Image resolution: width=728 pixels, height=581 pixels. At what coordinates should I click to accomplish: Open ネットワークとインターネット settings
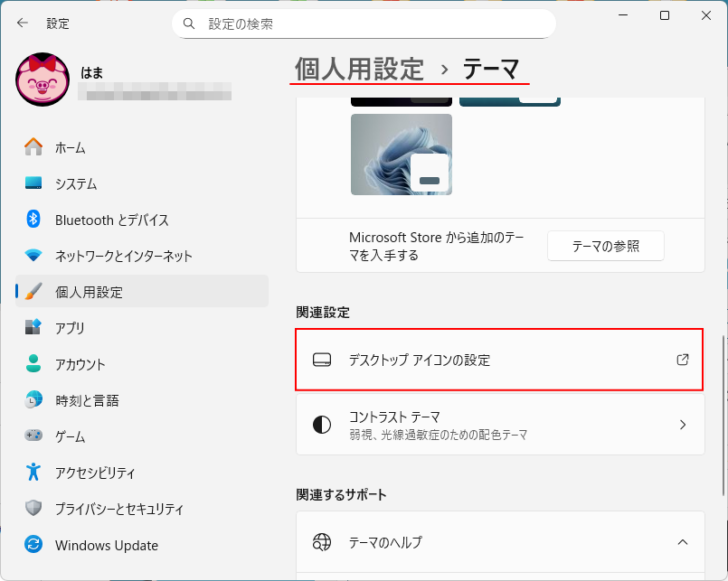[142, 255]
